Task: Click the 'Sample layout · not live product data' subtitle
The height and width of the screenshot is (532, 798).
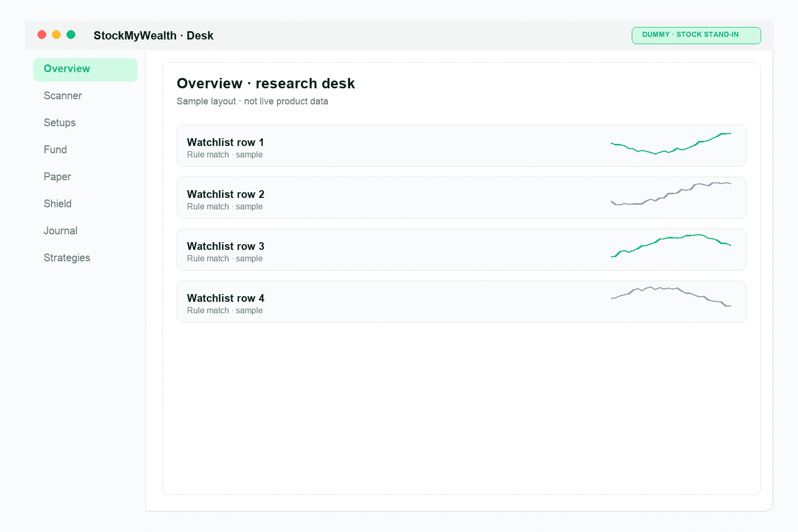Action: pyautogui.click(x=252, y=101)
